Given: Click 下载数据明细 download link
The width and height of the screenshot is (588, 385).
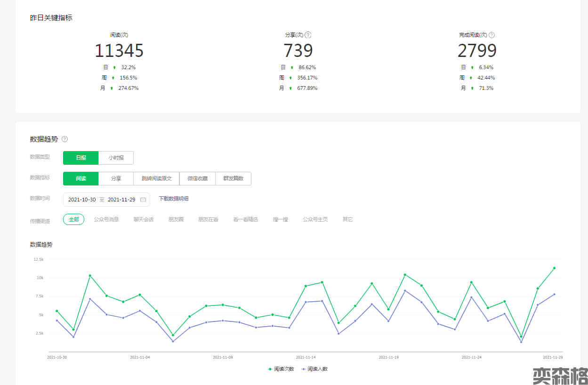Looking at the screenshot, I should (174, 199).
